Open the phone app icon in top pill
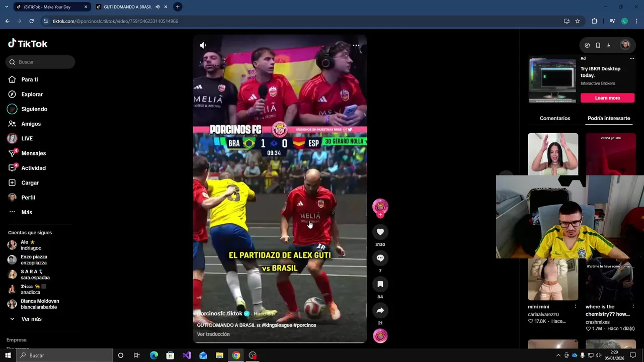This screenshot has height=362, width=644. click(598, 45)
